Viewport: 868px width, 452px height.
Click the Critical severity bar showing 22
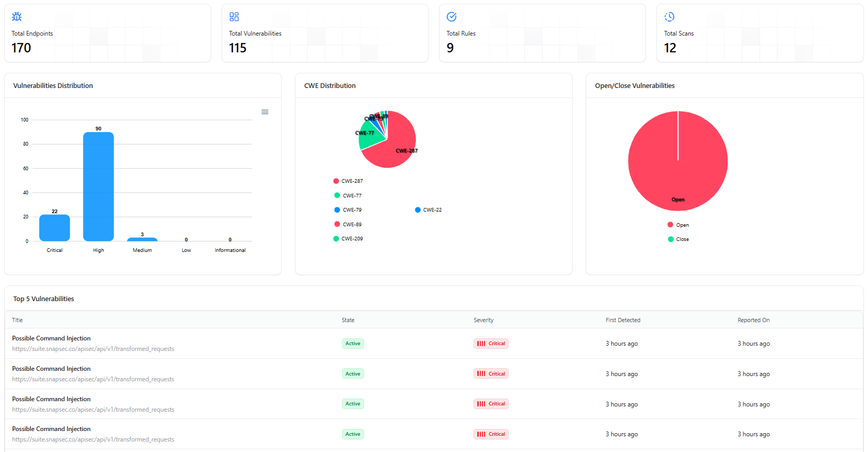pyautogui.click(x=54, y=228)
